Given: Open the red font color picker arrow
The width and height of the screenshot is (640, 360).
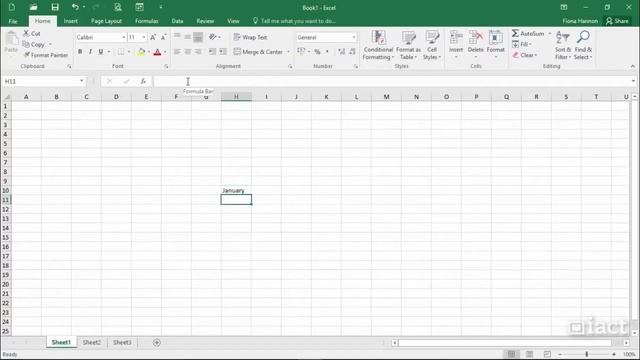Looking at the screenshot, I should (x=165, y=52).
